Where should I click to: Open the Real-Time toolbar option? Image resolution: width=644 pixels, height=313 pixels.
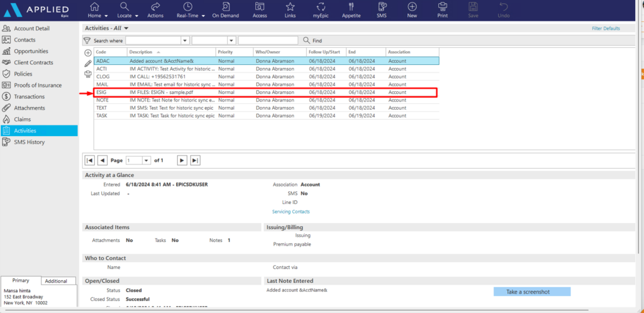point(187,10)
